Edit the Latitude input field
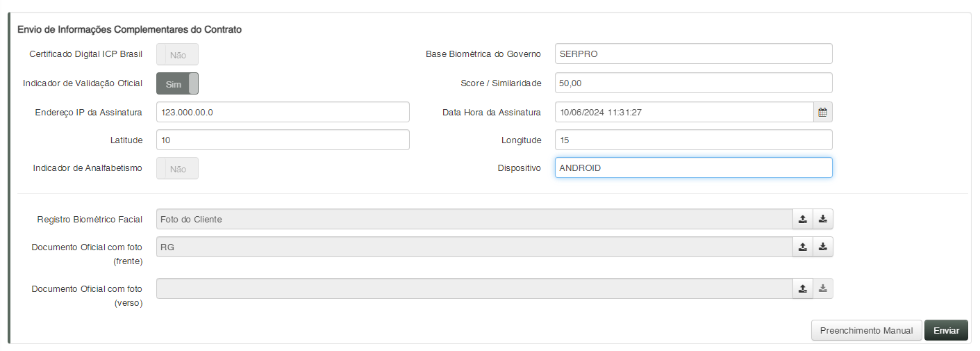980x351 pixels. pyautogui.click(x=283, y=140)
